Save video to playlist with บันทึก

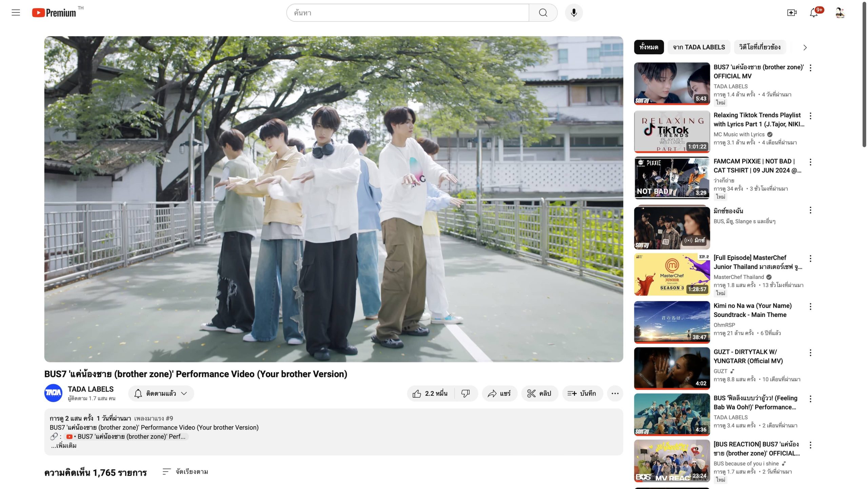582,394
